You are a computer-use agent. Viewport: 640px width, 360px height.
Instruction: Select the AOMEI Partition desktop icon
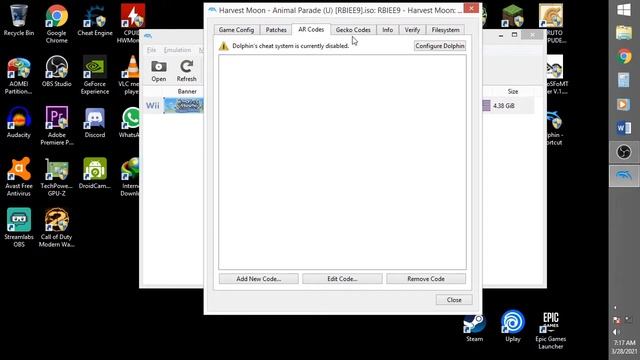pos(19,75)
